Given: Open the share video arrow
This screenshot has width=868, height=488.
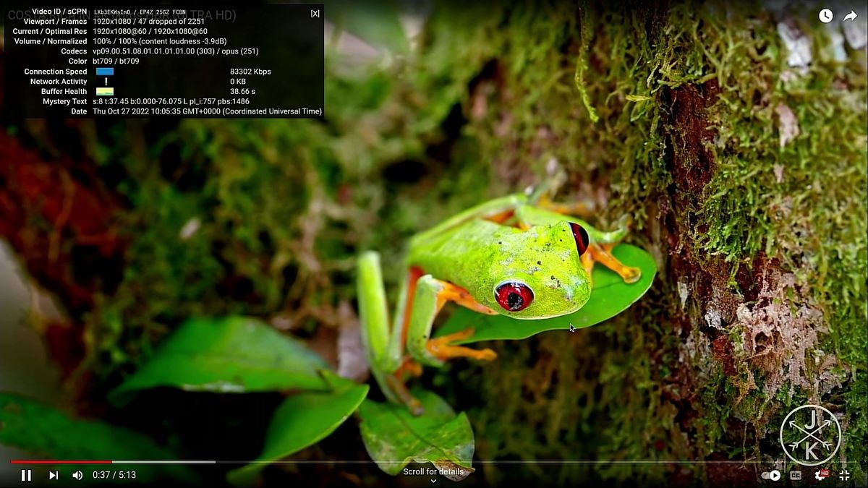Looking at the screenshot, I should tap(850, 16).
